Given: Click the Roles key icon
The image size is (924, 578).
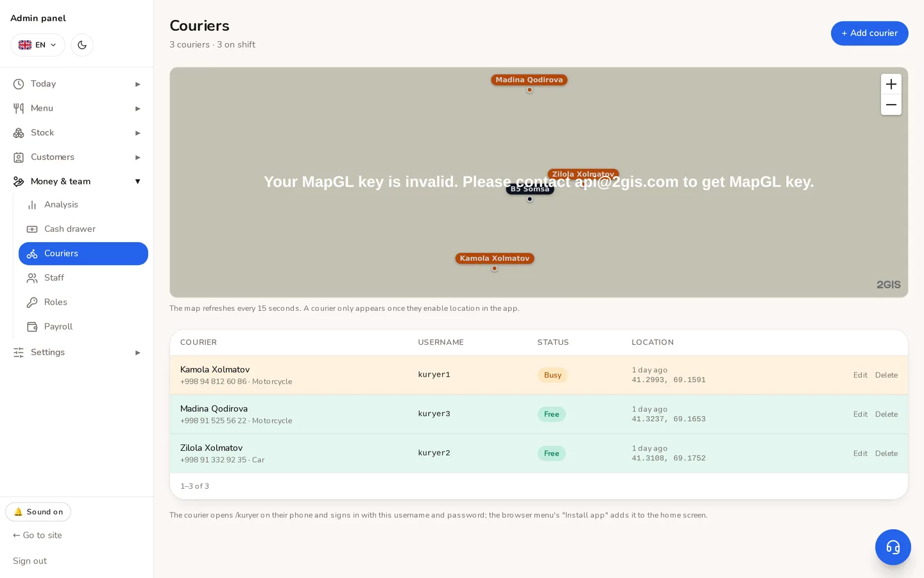Looking at the screenshot, I should pos(32,302).
